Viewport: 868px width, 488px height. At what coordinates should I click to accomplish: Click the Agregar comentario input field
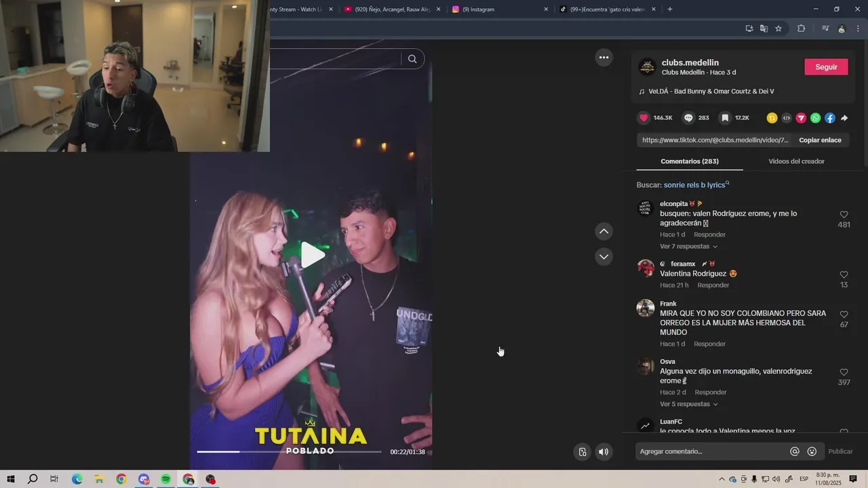712,451
